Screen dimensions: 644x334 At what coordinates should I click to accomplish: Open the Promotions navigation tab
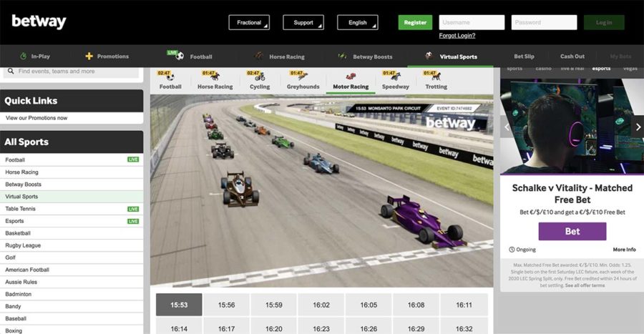coord(107,57)
